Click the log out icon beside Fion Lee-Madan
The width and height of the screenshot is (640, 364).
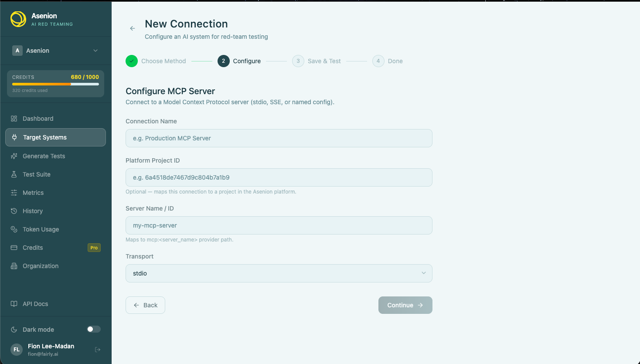[98, 350]
